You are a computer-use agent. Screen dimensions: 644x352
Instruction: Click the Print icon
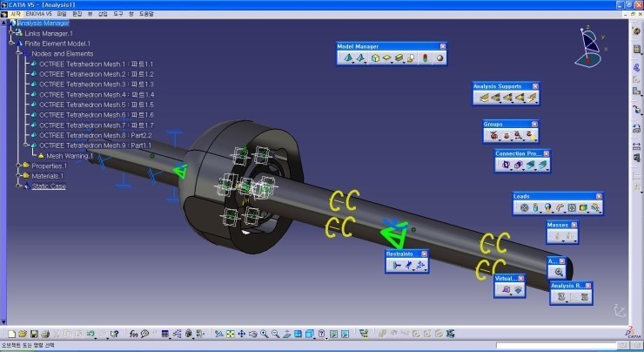pos(45,334)
